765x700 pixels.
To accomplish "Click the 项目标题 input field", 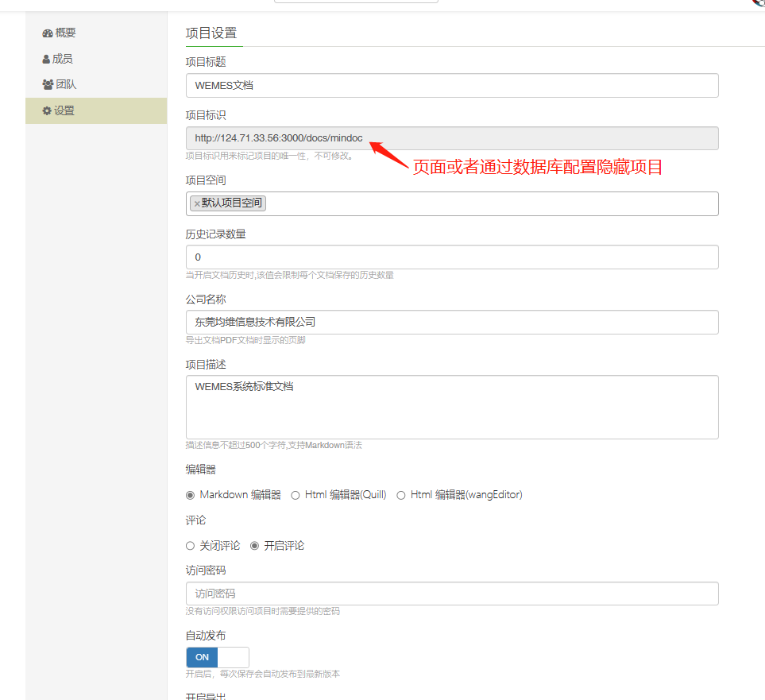I will (x=451, y=86).
